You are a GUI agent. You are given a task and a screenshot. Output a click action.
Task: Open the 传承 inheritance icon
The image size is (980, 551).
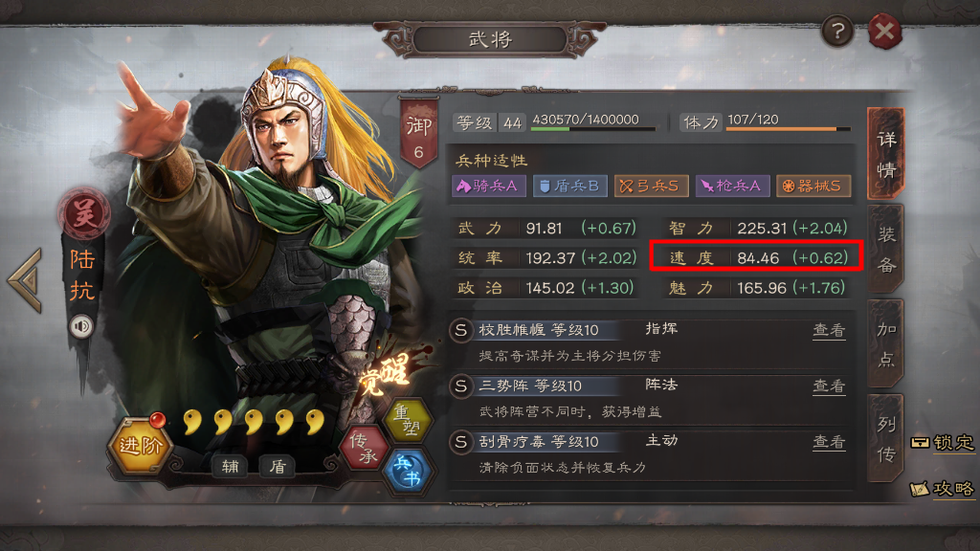coord(364,448)
